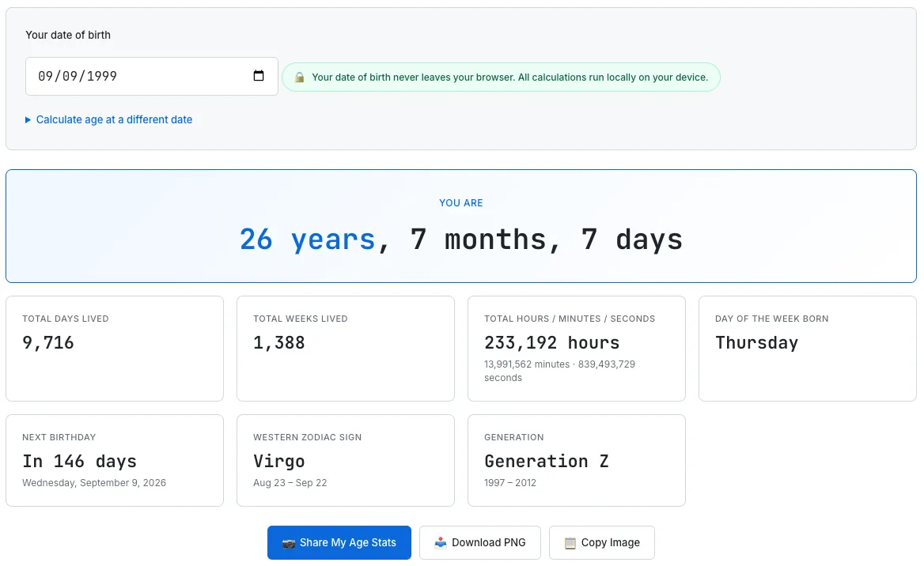Click the padlock icon in the privacy notice
Screen dimensions: 924x566
click(x=299, y=77)
